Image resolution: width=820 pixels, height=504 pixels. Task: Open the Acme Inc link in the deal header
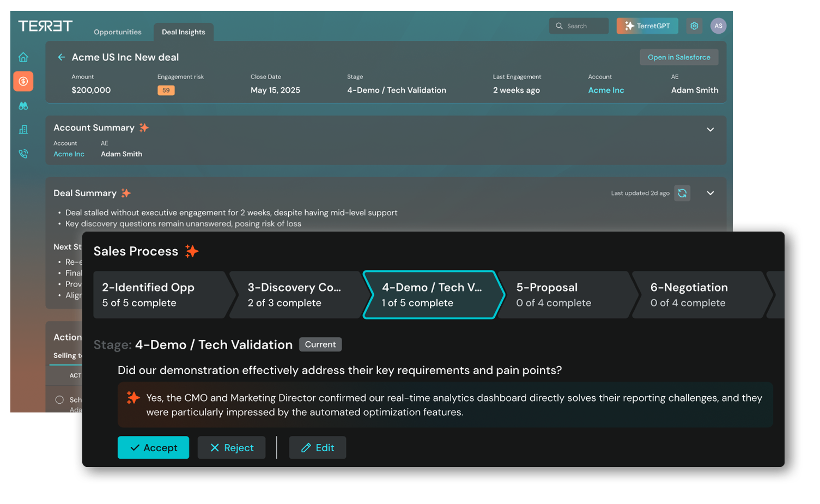point(606,90)
